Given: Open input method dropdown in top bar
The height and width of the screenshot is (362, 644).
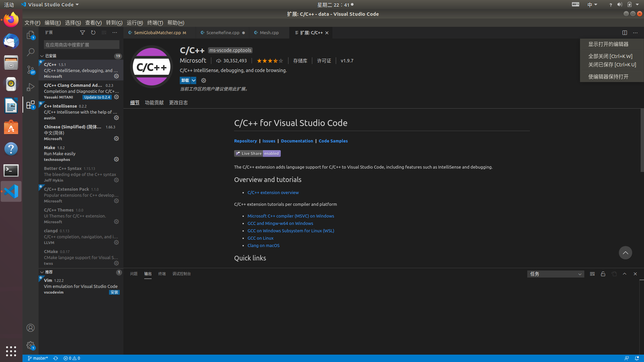Looking at the screenshot, I should [592, 5].
